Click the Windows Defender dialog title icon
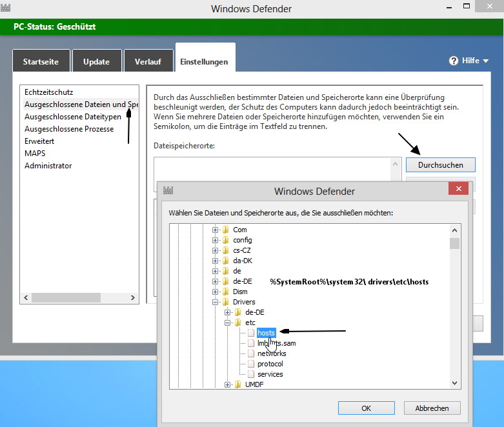 click(x=168, y=190)
